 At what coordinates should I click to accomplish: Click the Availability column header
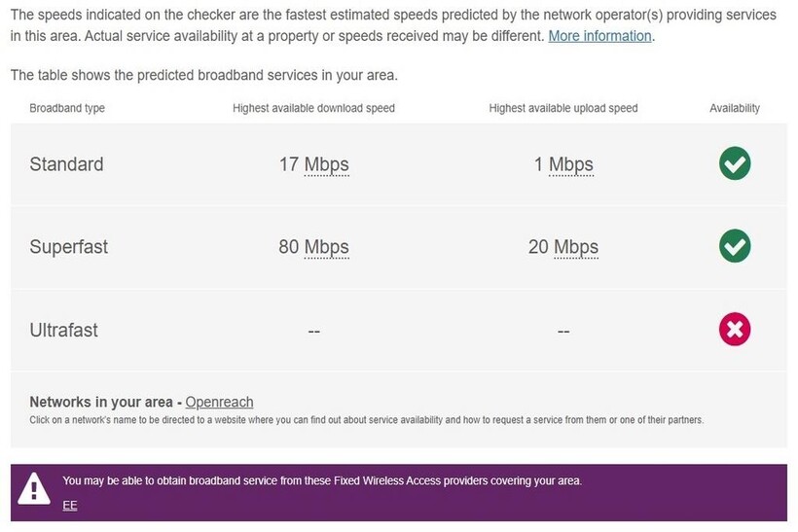[x=735, y=108]
